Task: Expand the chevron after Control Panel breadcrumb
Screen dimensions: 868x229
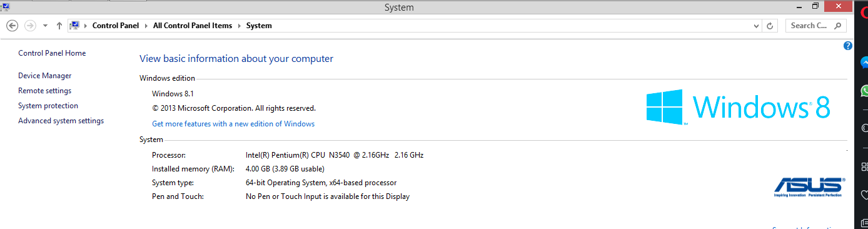Action: (146, 26)
